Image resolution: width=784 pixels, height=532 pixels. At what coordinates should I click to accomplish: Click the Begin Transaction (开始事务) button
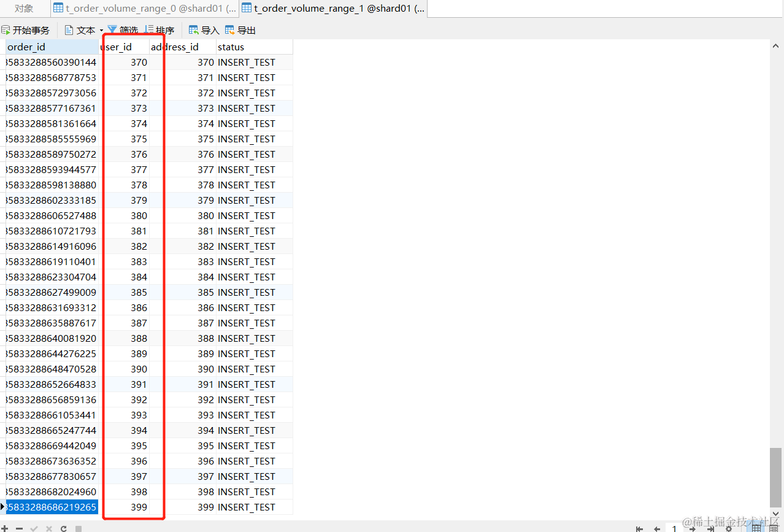click(x=26, y=30)
